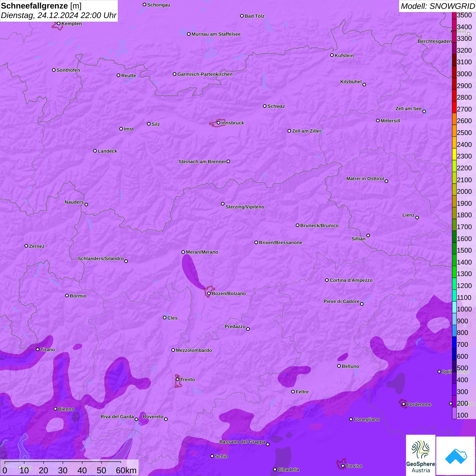Click the Cles city marker
Viewport: 476px width, 476px height.
[165, 318]
